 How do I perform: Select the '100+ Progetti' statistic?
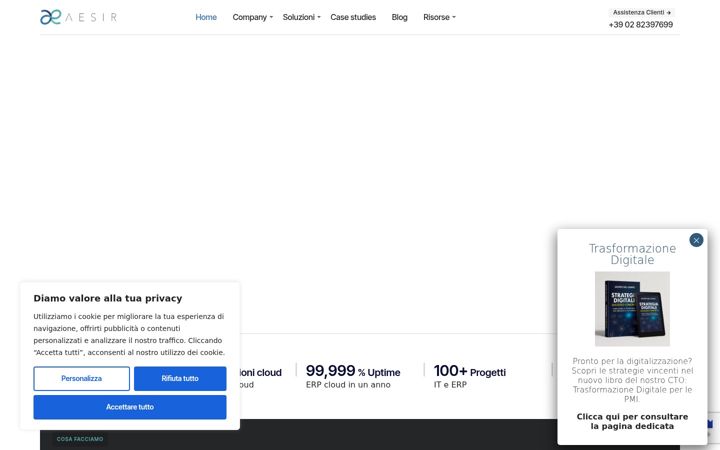point(470,371)
